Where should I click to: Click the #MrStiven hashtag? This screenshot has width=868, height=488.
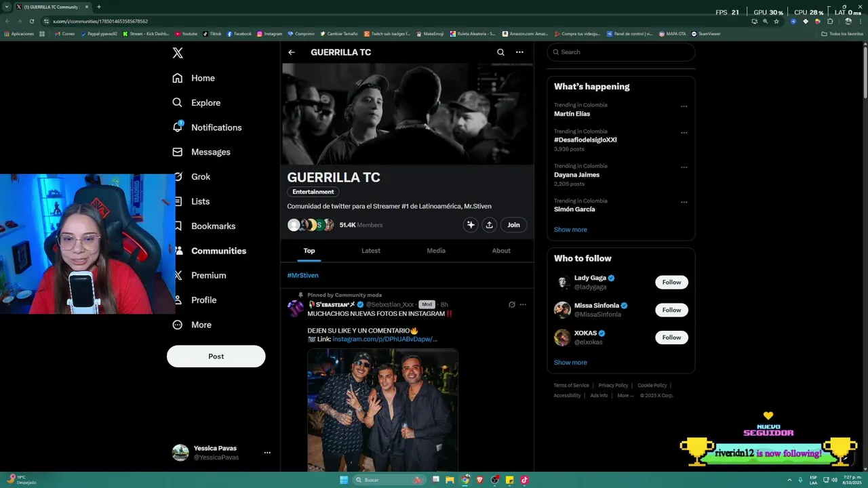pos(302,275)
